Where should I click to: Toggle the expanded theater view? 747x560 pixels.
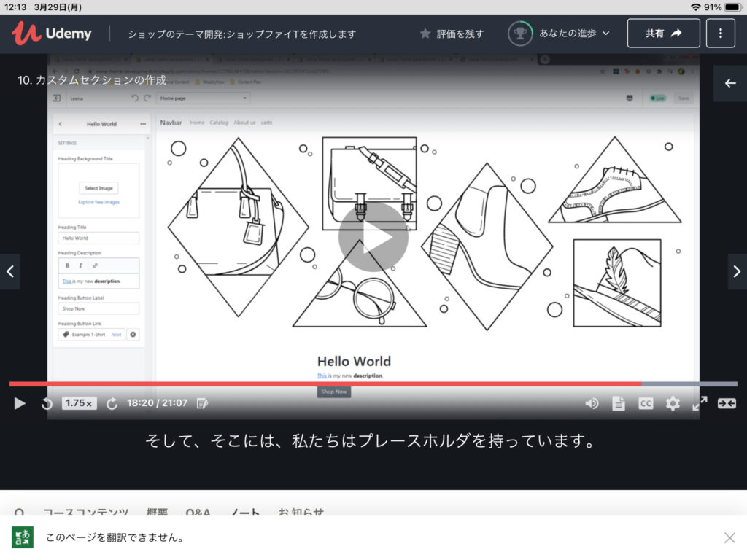pyautogui.click(x=727, y=403)
